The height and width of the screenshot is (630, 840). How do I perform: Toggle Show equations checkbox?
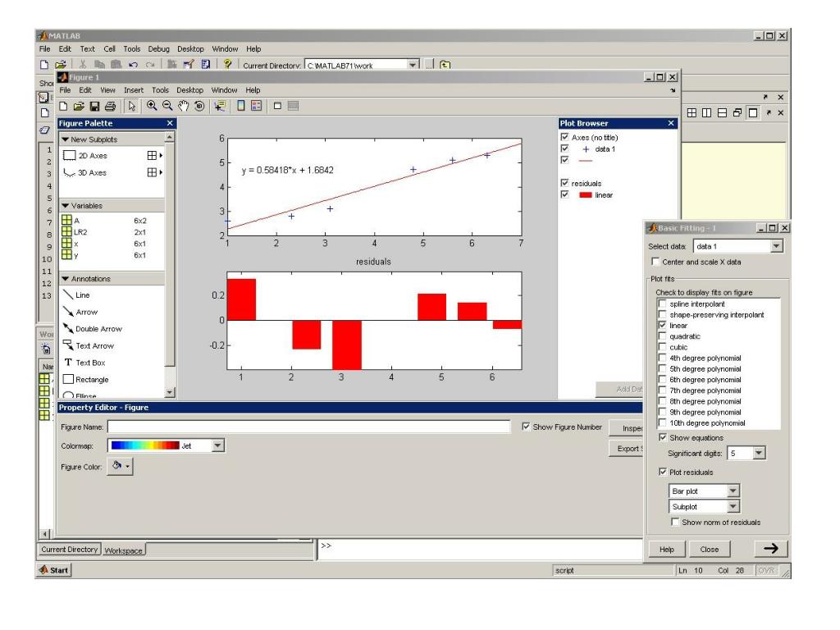coord(663,437)
